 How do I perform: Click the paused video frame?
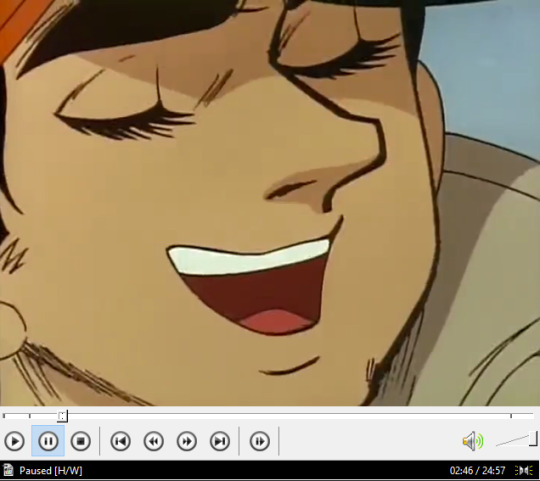point(270,203)
